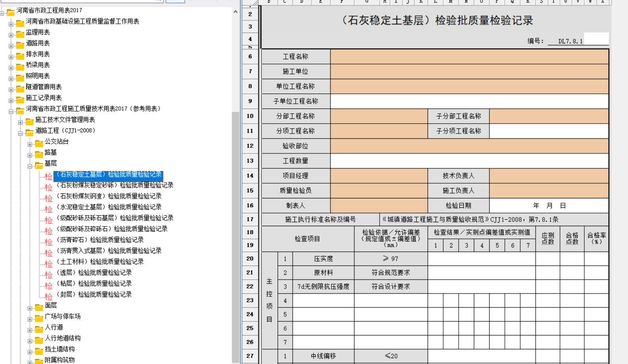The image size is (628, 364).
Task: Expand the 人行道 folder node
Action: 30,330
